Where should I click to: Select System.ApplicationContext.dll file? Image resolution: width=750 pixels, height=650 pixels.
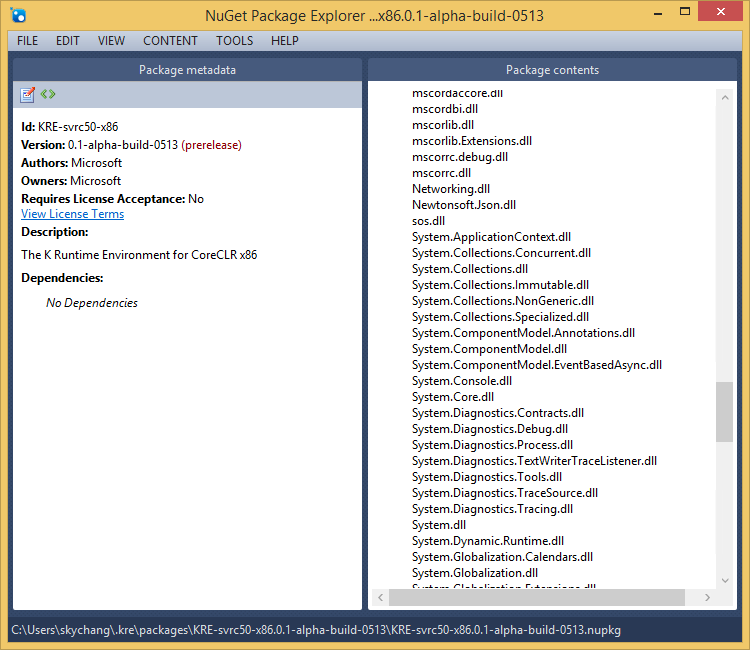(491, 237)
